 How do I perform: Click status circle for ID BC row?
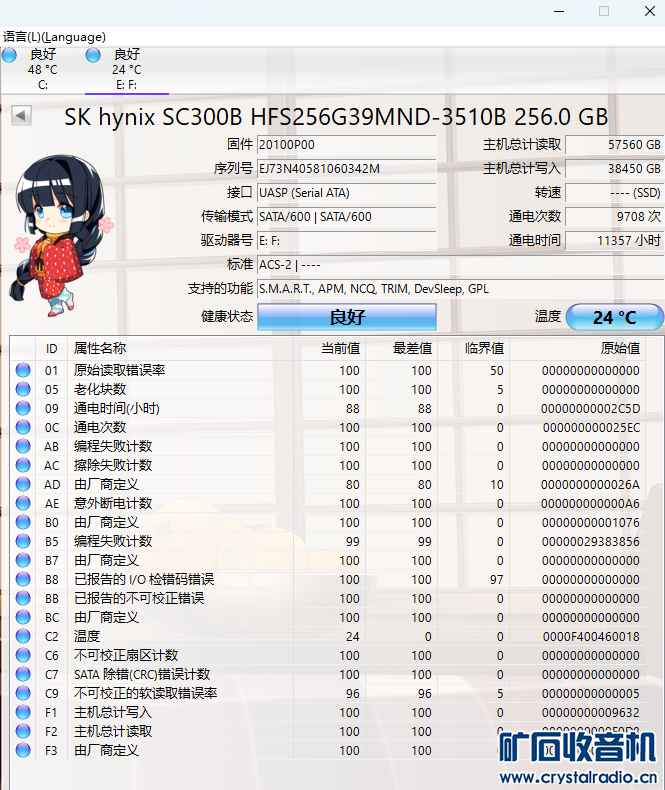pos(23,617)
